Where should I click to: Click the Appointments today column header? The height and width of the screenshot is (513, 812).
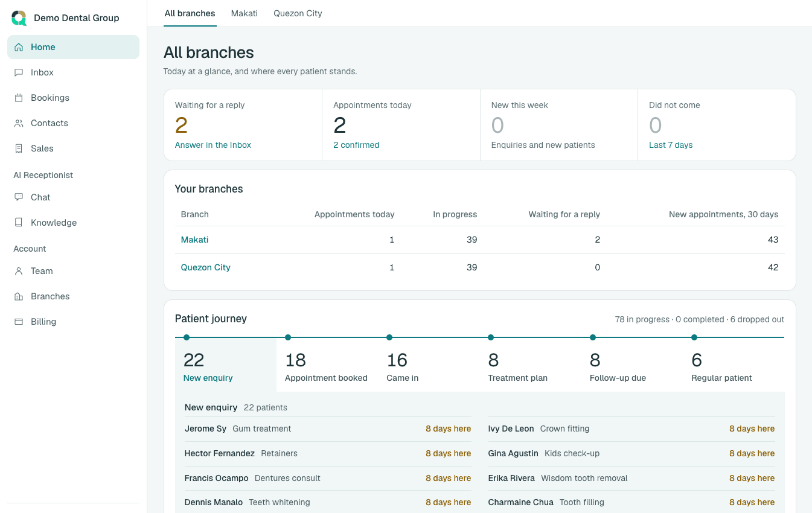point(354,214)
